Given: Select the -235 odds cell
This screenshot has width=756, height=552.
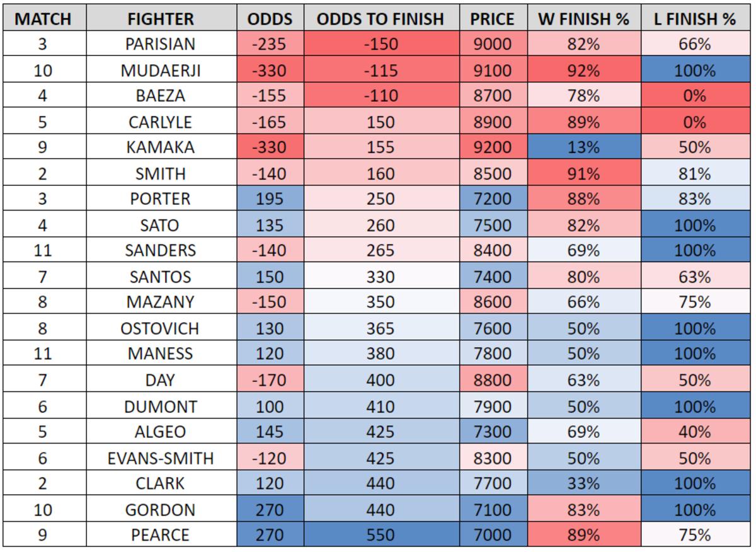Looking at the screenshot, I should (270, 45).
